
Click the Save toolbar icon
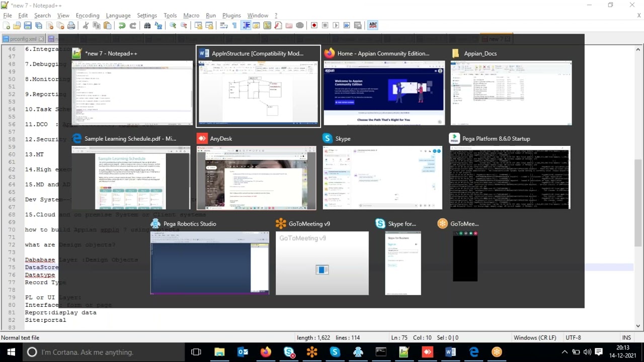click(x=28, y=26)
